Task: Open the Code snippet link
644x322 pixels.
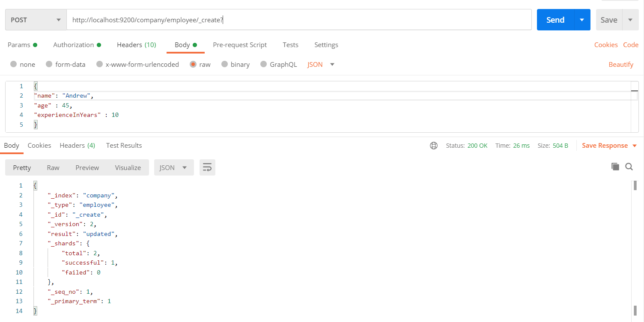Action: pyautogui.click(x=631, y=45)
